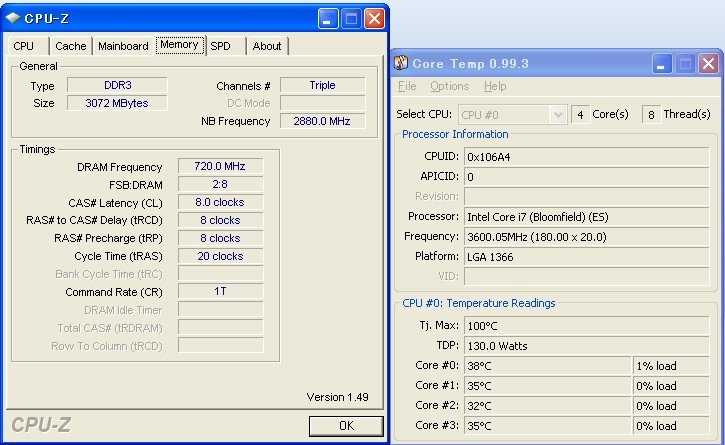Minimize the CPU-Z window
The height and width of the screenshot is (445, 725).
329,18
